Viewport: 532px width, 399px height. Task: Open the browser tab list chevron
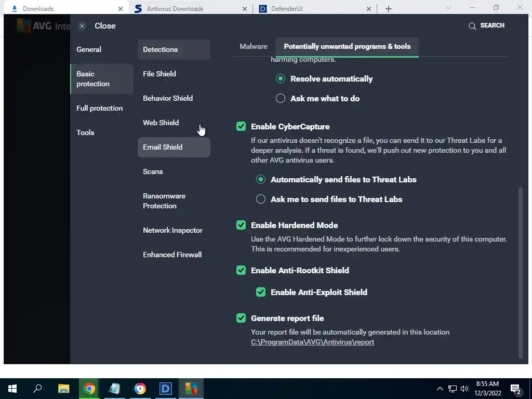click(x=448, y=7)
